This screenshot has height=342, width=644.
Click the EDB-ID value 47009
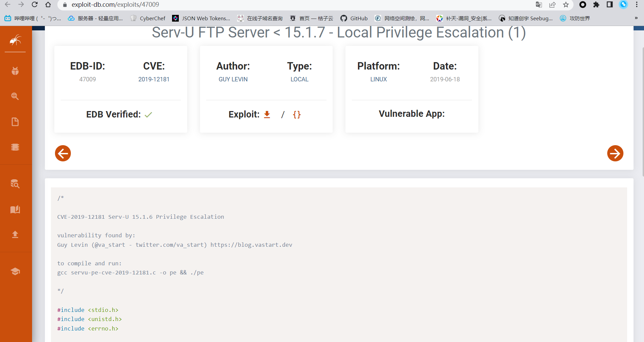(x=88, y=79)
